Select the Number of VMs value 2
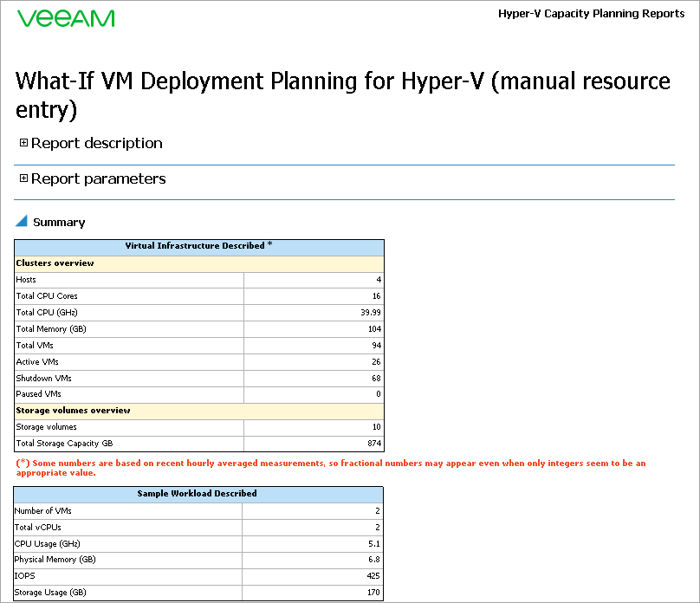This screenshot has height=603, width=700. (x=378, y=511)
